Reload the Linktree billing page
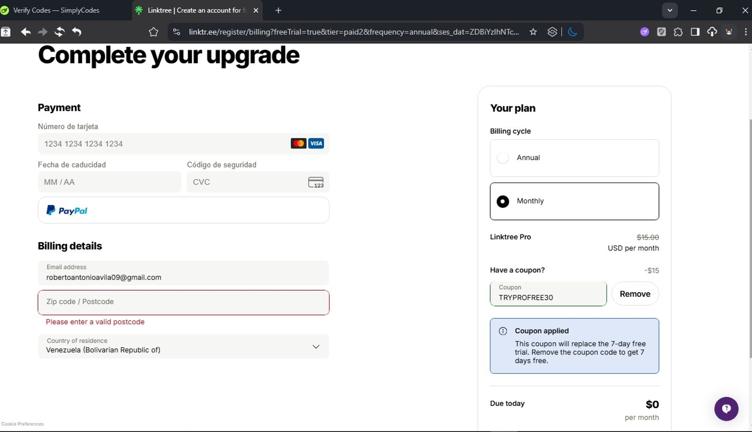752x432 pixels. click(x=59, y=32)
